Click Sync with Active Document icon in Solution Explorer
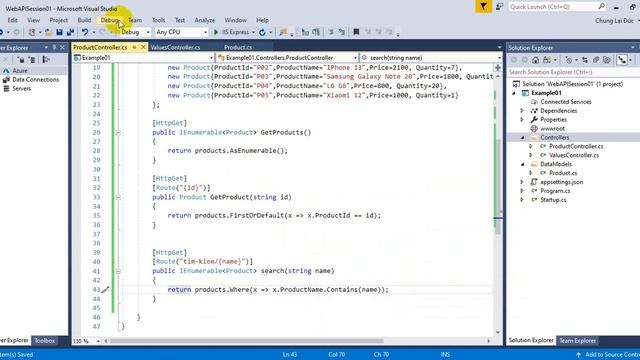Viewport: 640px width, 360px height. (x=585, y=60)
